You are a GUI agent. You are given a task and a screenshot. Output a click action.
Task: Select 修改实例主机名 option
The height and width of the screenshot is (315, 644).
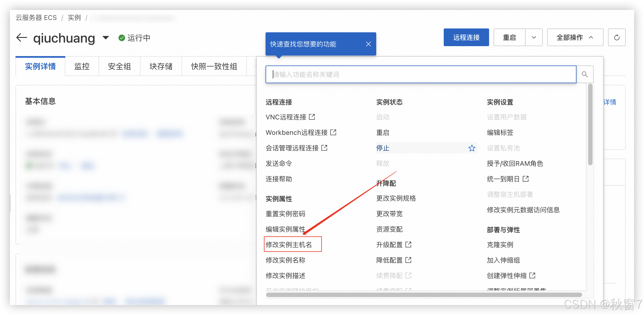[x=289, y=245]
